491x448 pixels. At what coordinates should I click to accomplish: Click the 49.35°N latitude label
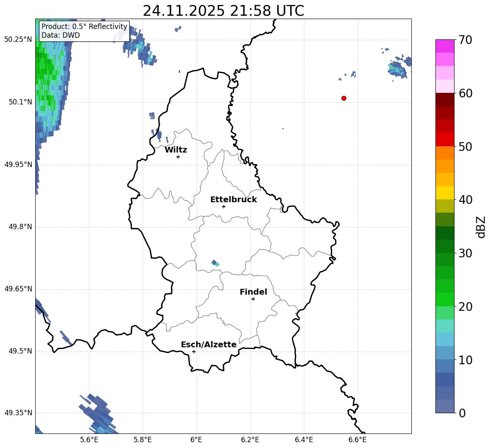[x=18, y=413]
